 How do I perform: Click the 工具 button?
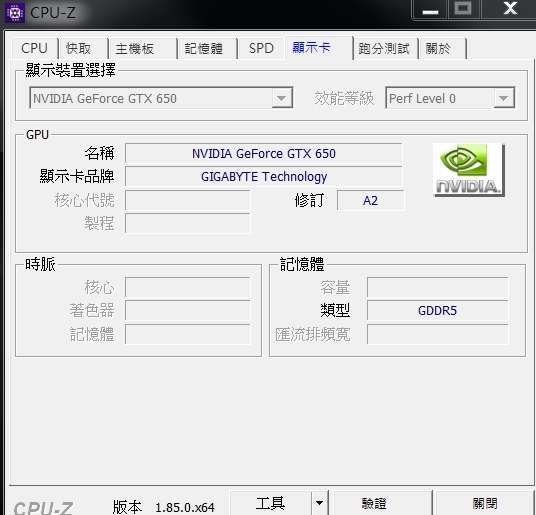[x=270, y=503]
